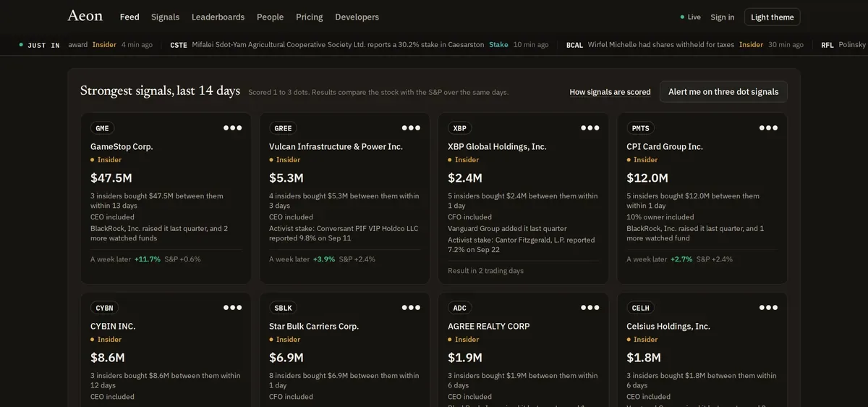Image resolution: width=868 pixels, height=407 pixels.
Task: Click the ADC ticker badge
Action: pos(459,308)
